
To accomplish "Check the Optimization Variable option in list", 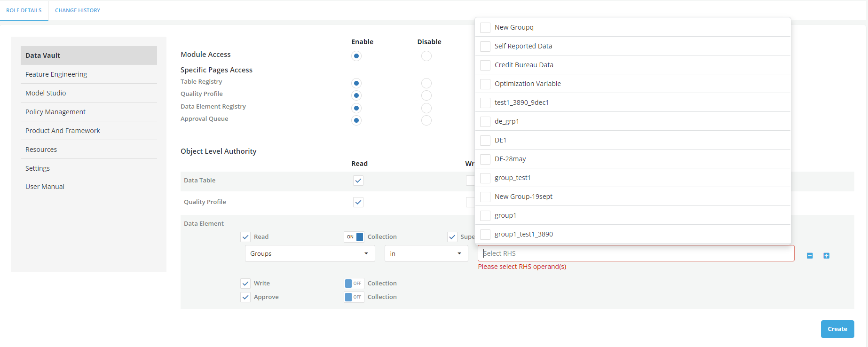I will pyautogui.click(x=485, y=84).
